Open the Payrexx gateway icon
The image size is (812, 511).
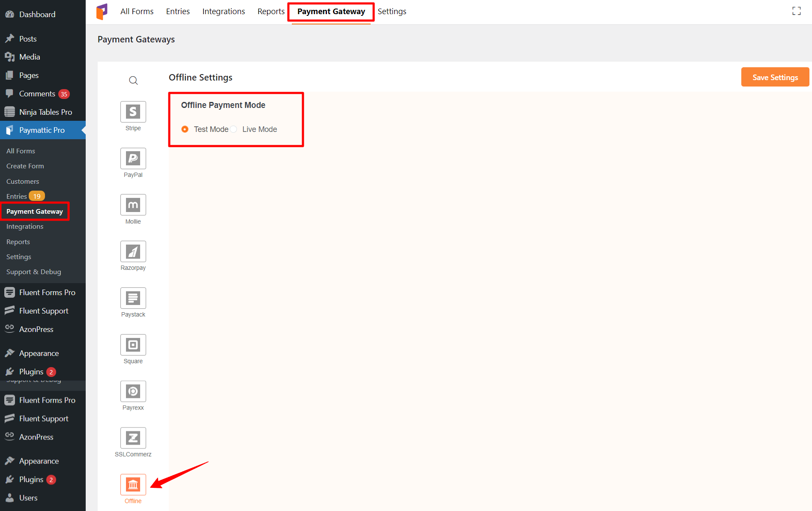(133, 391)
